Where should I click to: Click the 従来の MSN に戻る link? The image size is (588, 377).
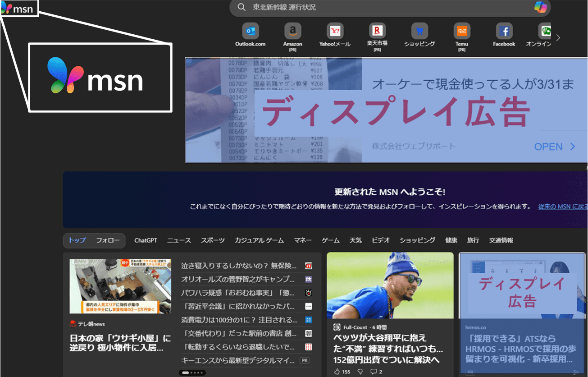click(x=563, y=207)
